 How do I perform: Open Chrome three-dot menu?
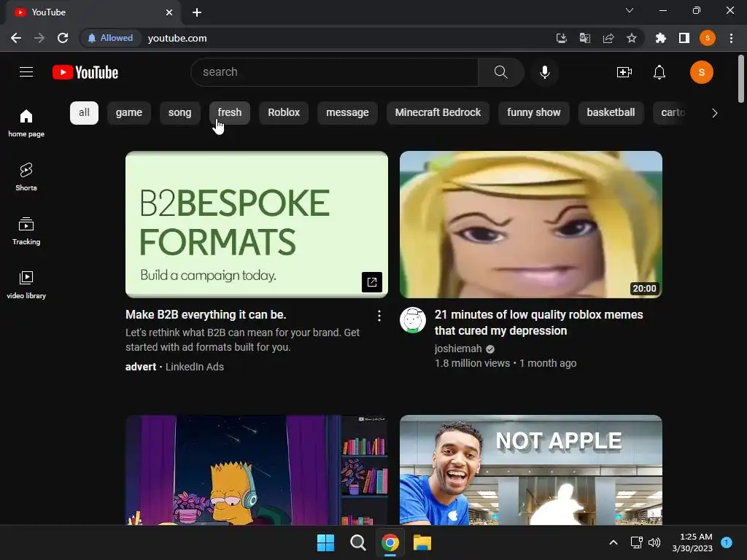pos(731,38)
